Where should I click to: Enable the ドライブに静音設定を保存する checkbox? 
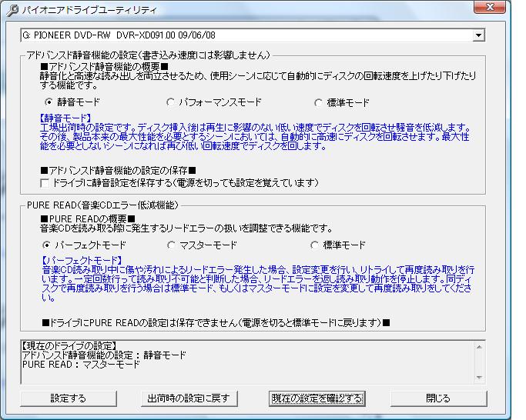(x=44, y=182)
